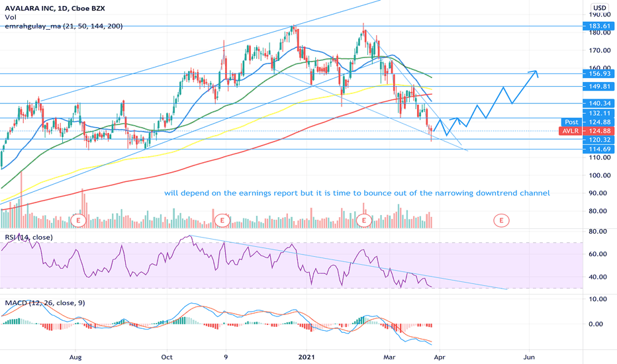Click the 114.69 price level tag
This screenshot has height=364, width=617.
(x=599, y=150)
